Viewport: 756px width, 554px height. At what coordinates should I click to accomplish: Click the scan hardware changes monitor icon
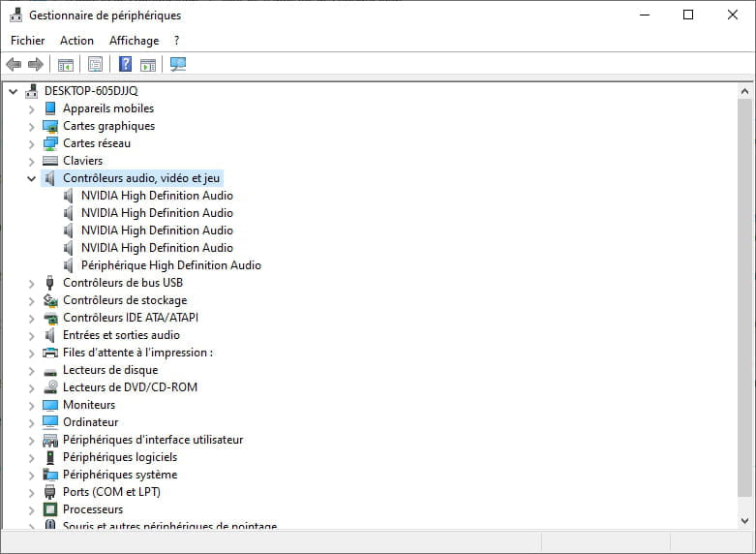178,65
